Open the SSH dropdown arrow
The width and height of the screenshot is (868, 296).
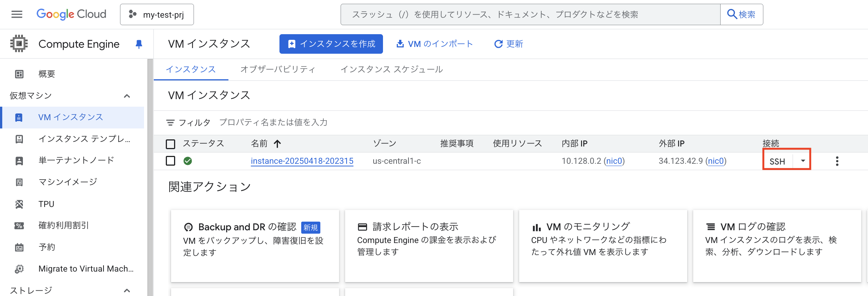pos(803,161)
